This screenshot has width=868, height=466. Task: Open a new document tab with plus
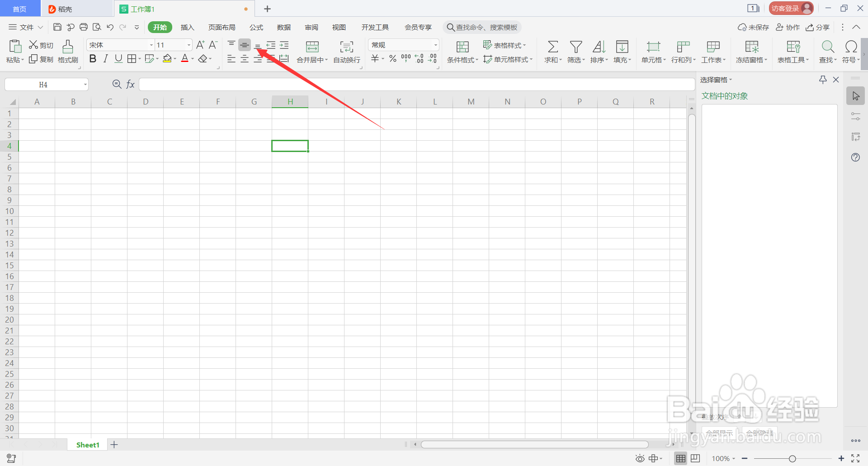[x=267, y=9]
